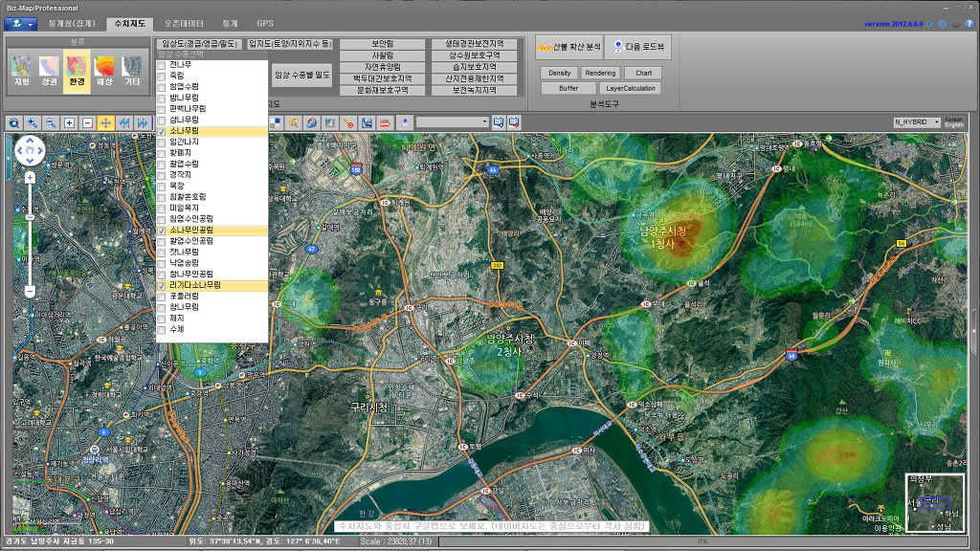Screen dimensions: 980x551
Task: Uncheck the 리기다소나무림 checkbox
Action: point(162,285)
